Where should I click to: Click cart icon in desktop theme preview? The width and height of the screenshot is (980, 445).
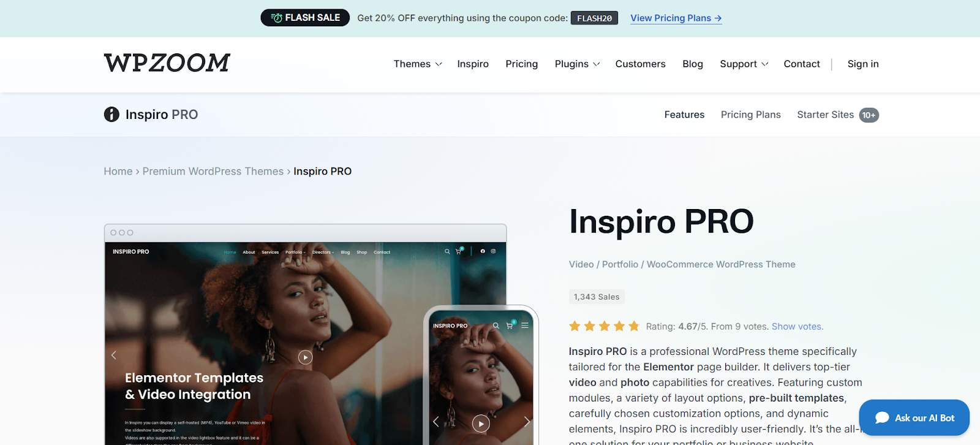point(458,251)
